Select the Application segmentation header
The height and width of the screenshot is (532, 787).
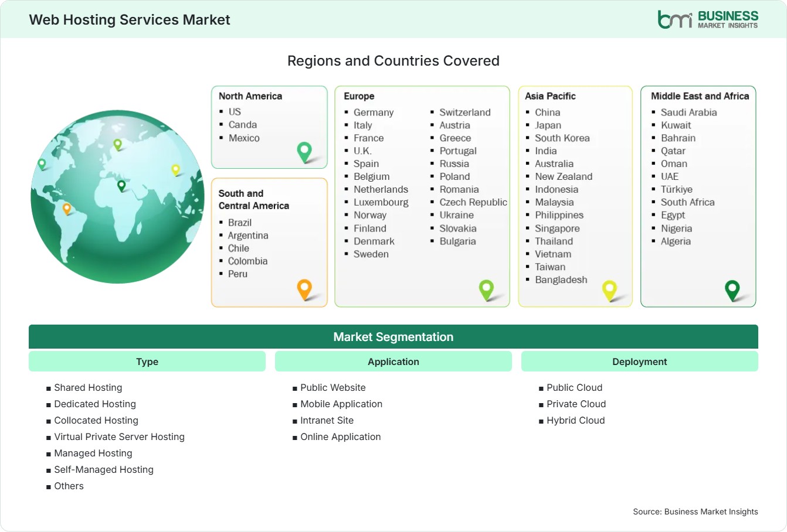pos(393,362)
